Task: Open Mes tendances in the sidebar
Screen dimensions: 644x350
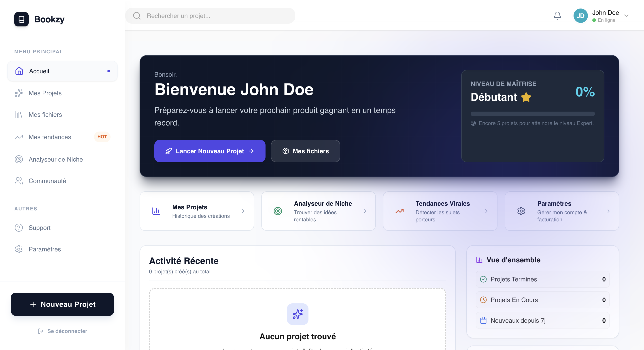Action: coord(50,137)
